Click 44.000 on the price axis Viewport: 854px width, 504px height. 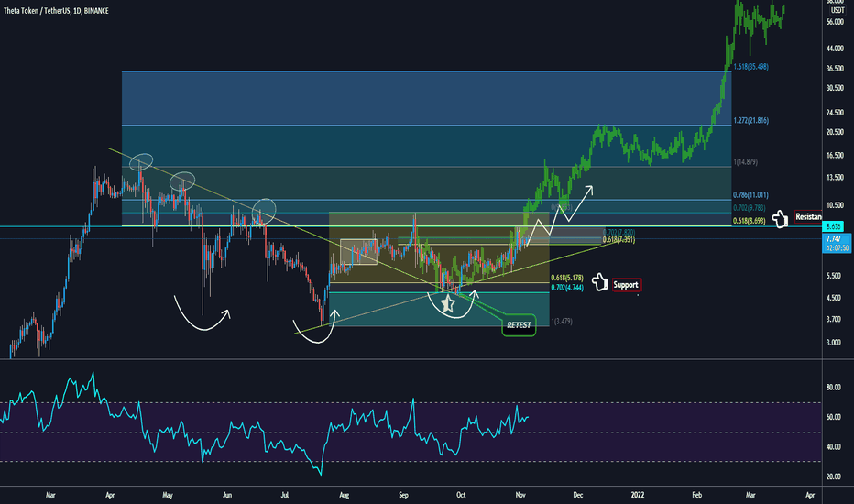[835, 49]
